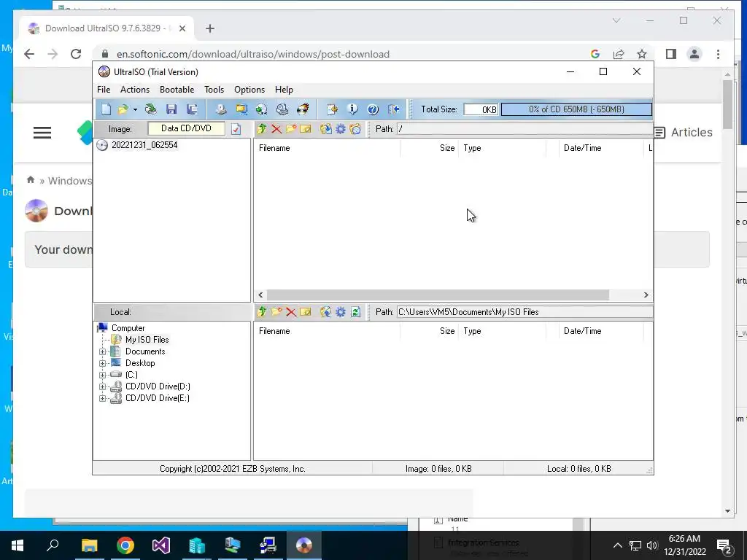Screen dimensions: 747x560
Task: Sort image files by the Filename column header
Action: 327,148
